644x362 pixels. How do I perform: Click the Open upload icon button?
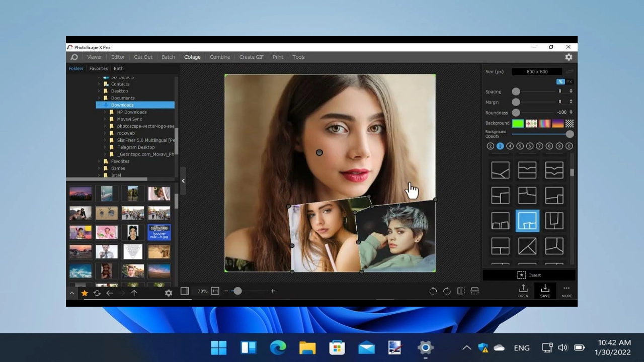click(x=523, y=291)
